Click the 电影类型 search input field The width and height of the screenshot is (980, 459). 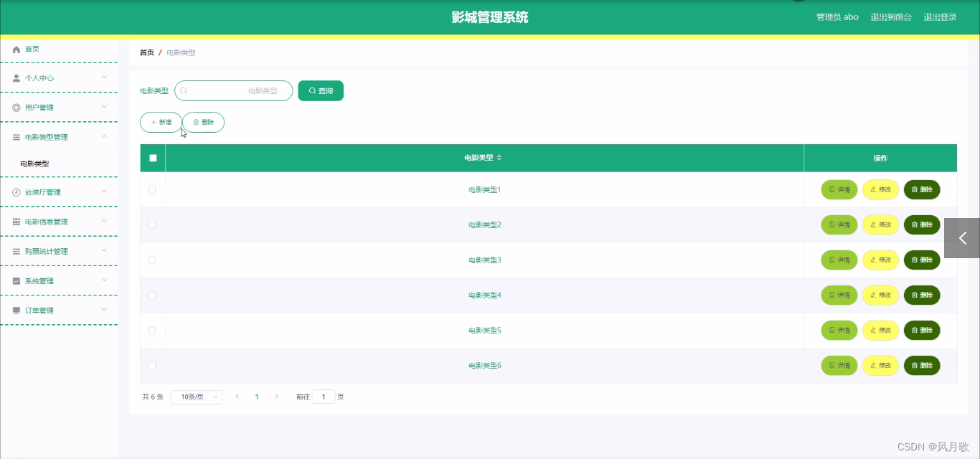pyautogui.click(x=234, y=91)
